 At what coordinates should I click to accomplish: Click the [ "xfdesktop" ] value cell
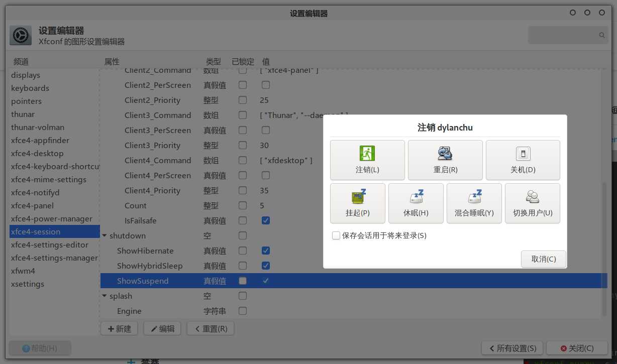coord(286,160)
